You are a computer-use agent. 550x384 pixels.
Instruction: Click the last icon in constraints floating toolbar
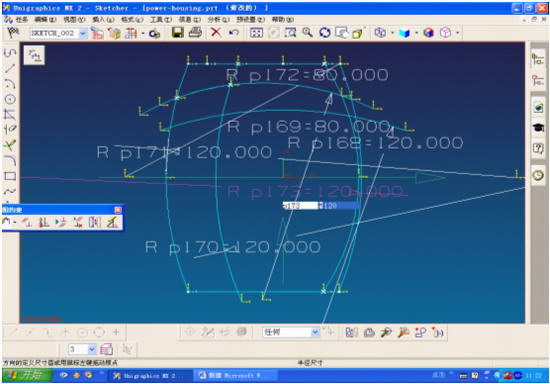click(112, 222)
